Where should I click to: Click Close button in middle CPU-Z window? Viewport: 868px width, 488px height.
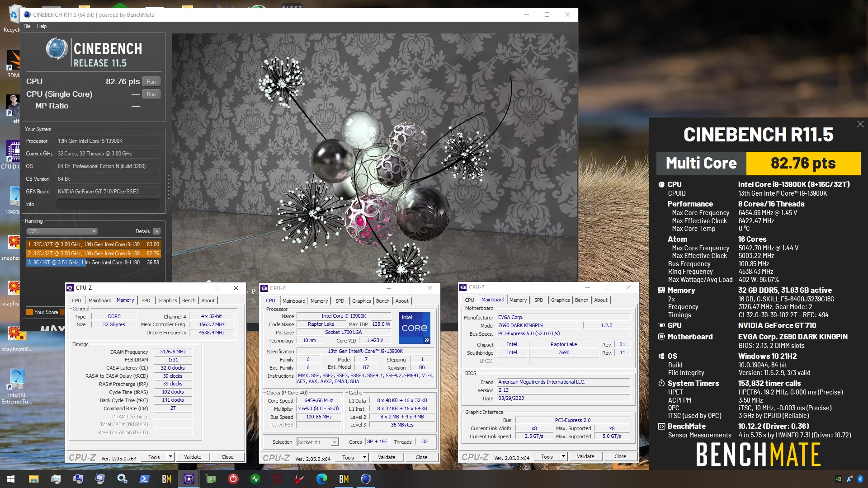421,458
